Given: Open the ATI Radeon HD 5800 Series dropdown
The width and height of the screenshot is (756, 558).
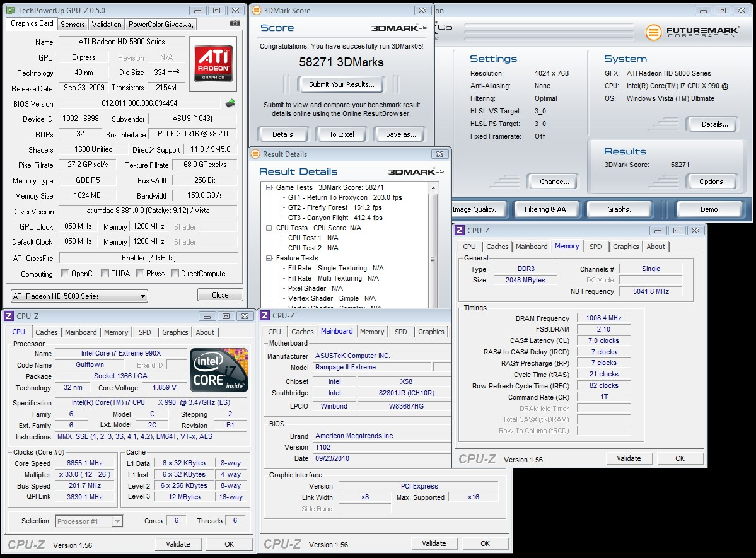Looking at the screenshot, I should pos(79,296).
